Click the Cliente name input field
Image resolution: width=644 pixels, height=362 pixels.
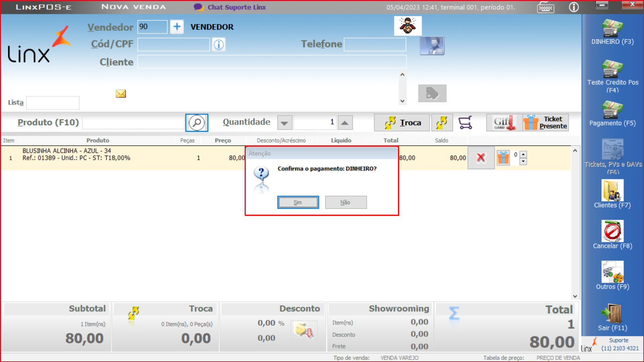(x=272, y=62)
